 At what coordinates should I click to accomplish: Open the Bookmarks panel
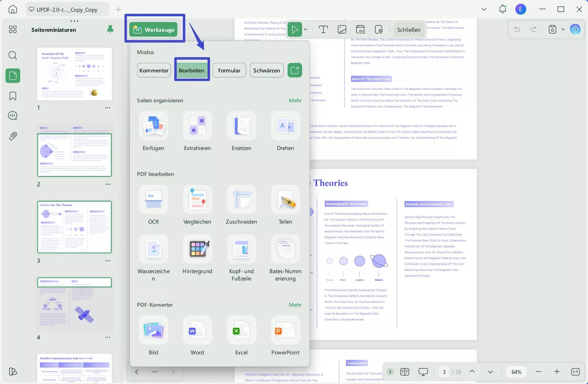click(x=13, y=96)
